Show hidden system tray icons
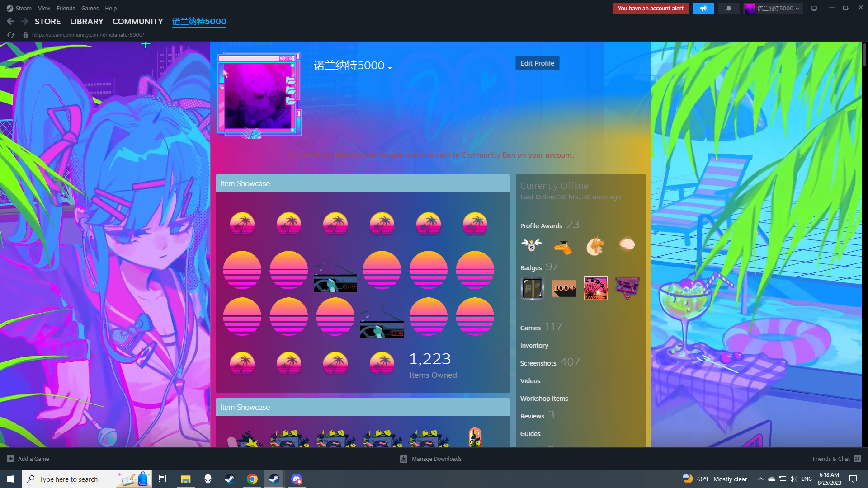 (760, 479)
